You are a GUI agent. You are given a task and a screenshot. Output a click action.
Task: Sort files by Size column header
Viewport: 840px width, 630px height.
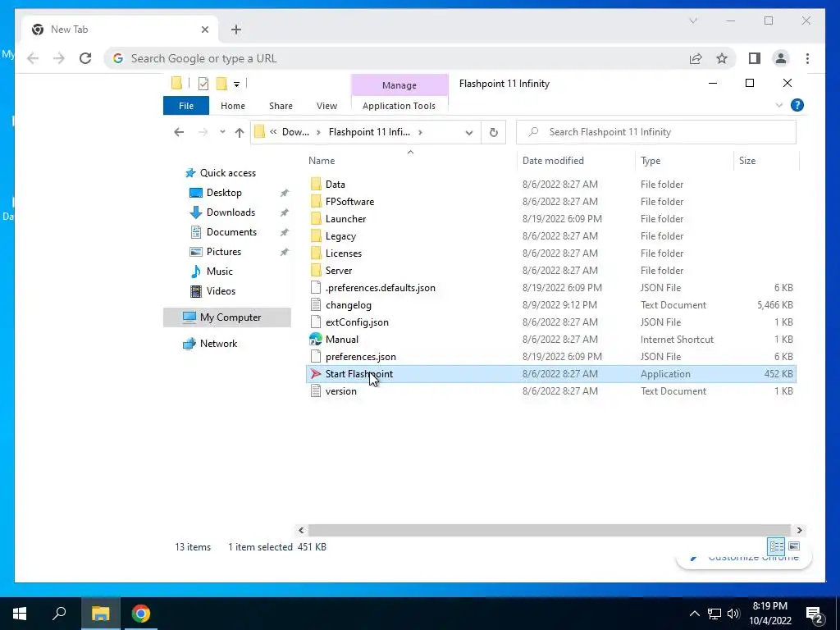tap(746, 161)
